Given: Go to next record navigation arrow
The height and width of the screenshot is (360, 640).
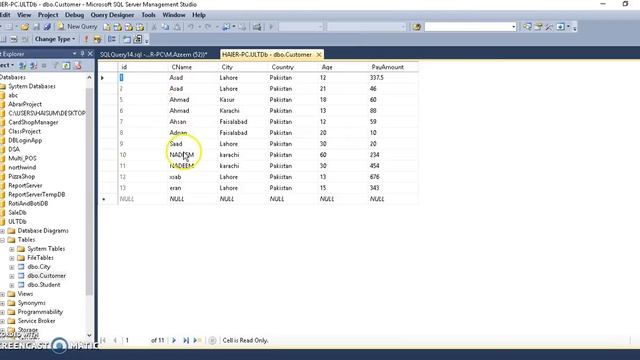Looking at the screenshot, I should pos(174,340).
